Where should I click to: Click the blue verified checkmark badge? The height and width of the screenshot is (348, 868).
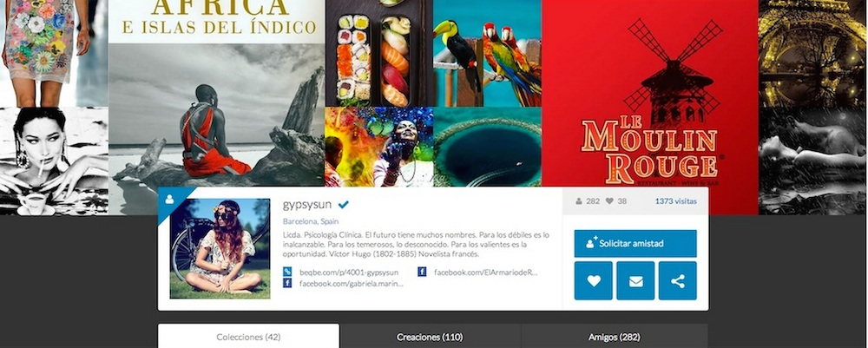coord(344,205)
